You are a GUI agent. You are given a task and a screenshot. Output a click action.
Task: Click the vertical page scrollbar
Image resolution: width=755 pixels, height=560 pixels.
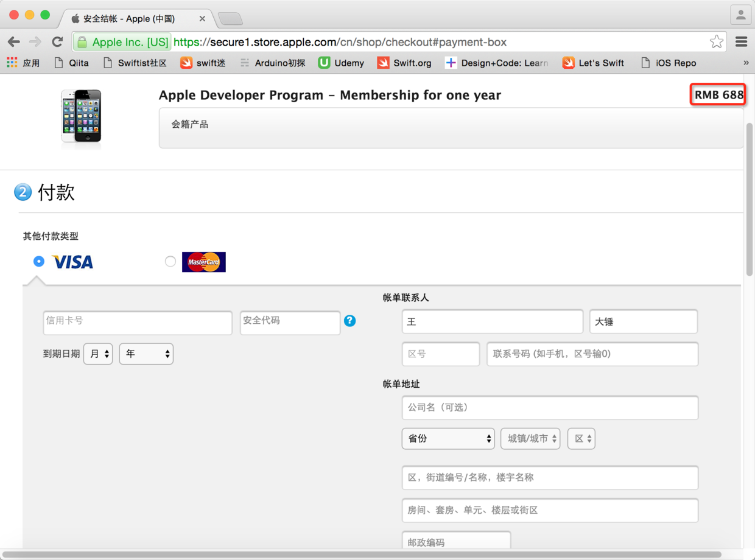[750, 198]
